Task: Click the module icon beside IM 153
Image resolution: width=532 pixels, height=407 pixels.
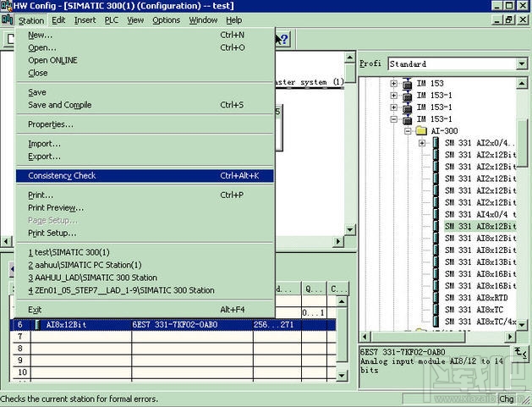Action: (407, 84)
